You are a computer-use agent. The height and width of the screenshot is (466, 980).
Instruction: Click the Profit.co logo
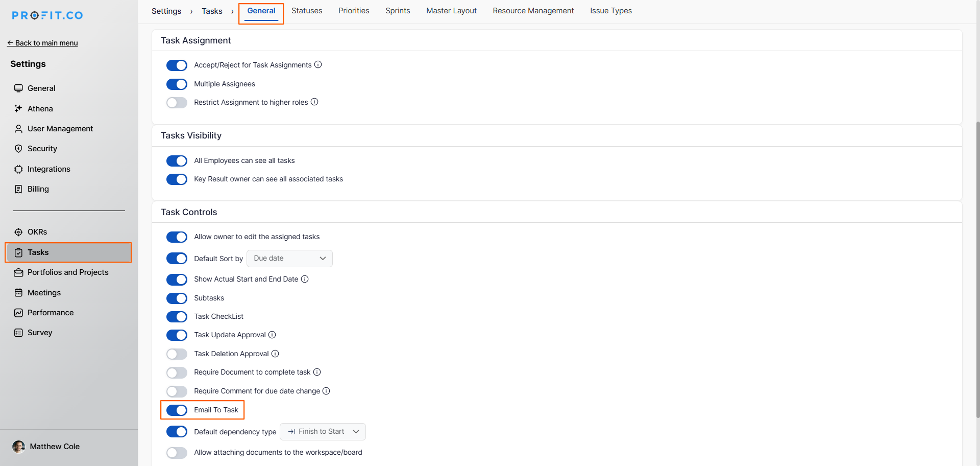(47, 15)
